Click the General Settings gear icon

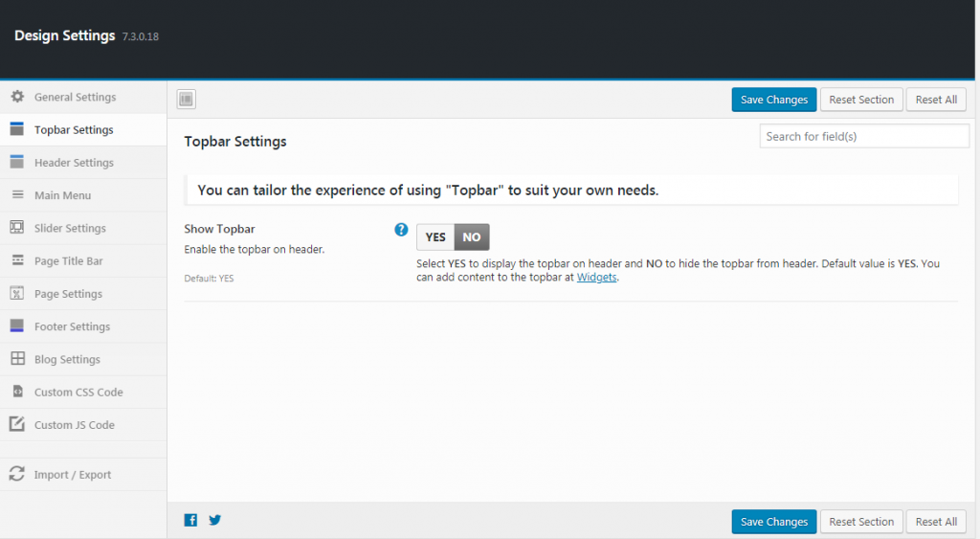(x=17, y=97)
